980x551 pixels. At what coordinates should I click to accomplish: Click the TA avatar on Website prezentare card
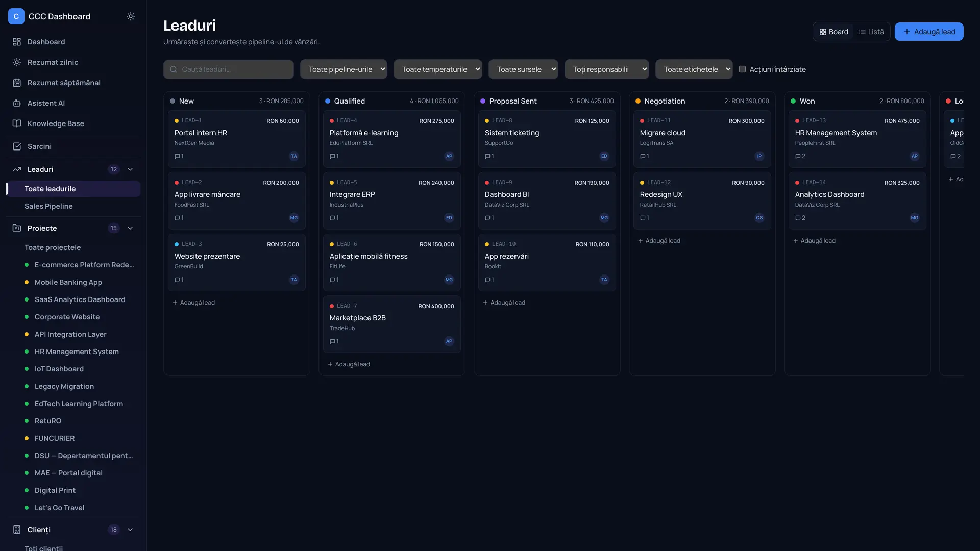point(294,280)
